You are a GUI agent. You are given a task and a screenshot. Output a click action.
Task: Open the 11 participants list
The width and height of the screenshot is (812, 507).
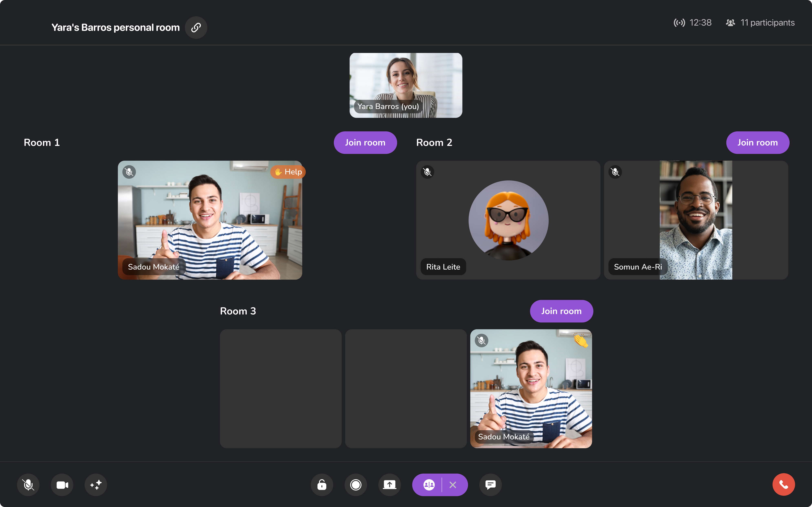[760, 22]
